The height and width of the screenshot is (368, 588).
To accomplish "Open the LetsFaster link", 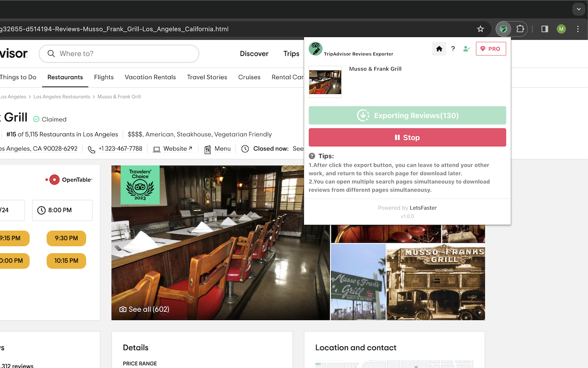I will point(423,208).
